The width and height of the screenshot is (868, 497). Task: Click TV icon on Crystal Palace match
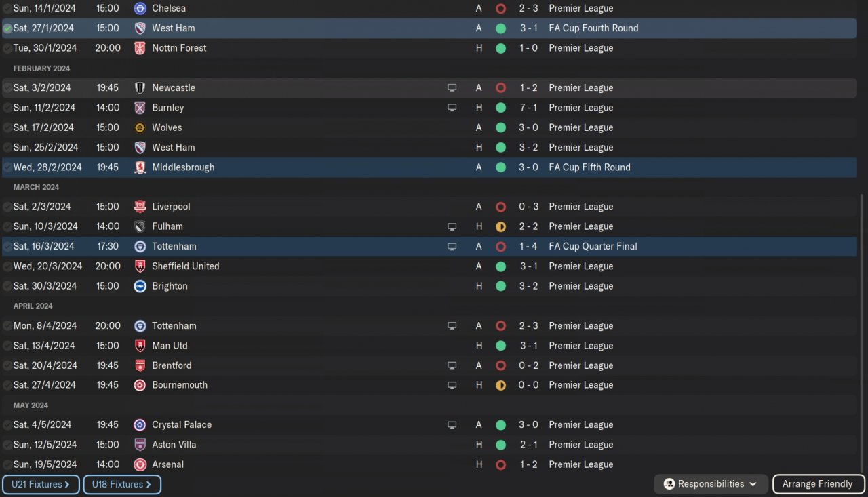coord(452,425)
